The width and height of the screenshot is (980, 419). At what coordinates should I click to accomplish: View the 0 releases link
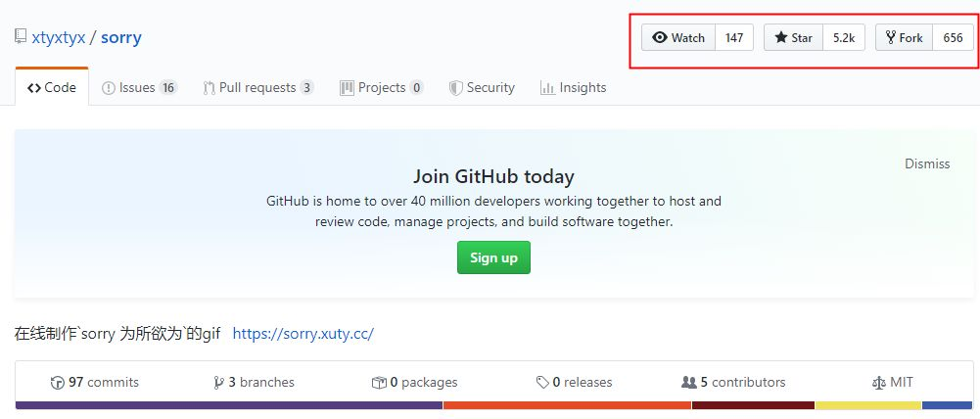tap(575, 382)
